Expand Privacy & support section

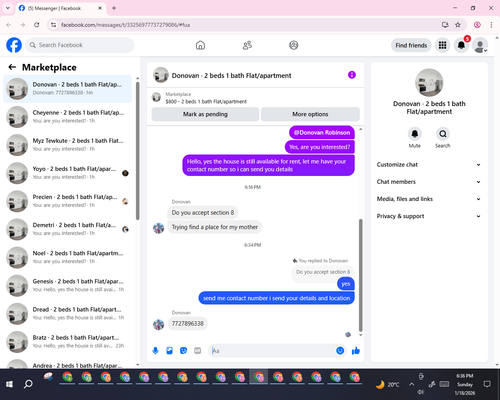(429, 216)
